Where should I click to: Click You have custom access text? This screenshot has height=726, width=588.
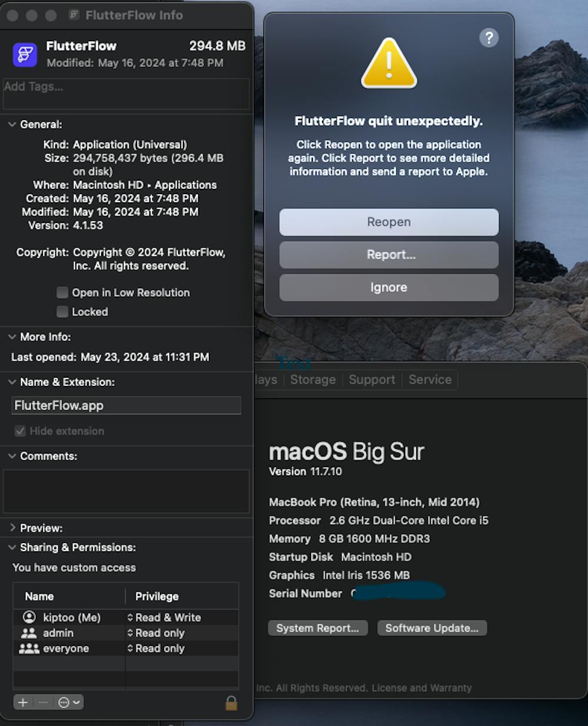[x=74, y=568]
